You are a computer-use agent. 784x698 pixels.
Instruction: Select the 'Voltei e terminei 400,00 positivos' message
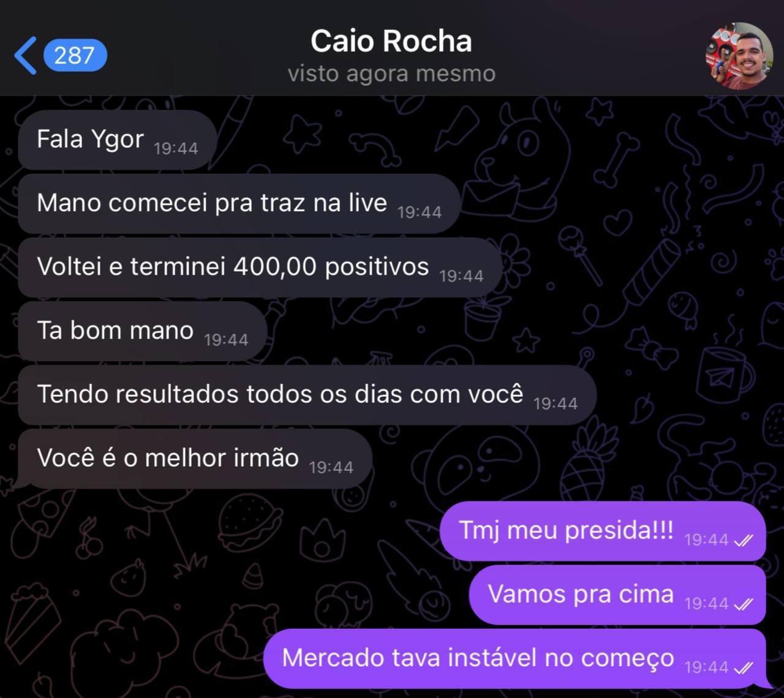260,268
